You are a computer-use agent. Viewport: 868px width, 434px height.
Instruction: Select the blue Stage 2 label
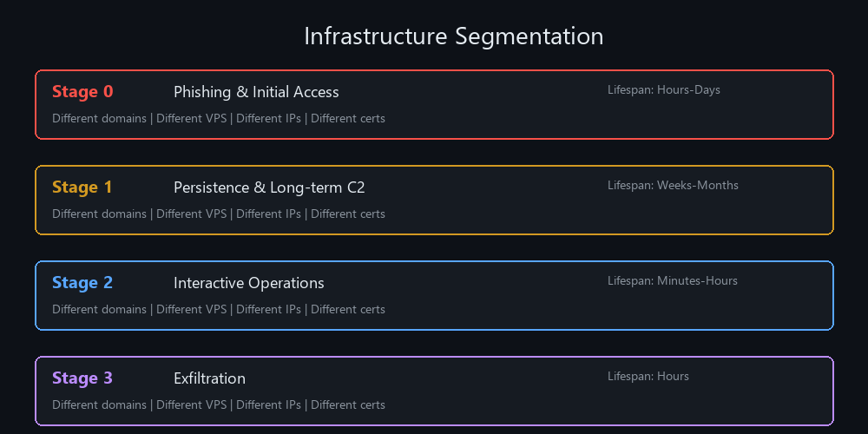click(x=82, y=283)
